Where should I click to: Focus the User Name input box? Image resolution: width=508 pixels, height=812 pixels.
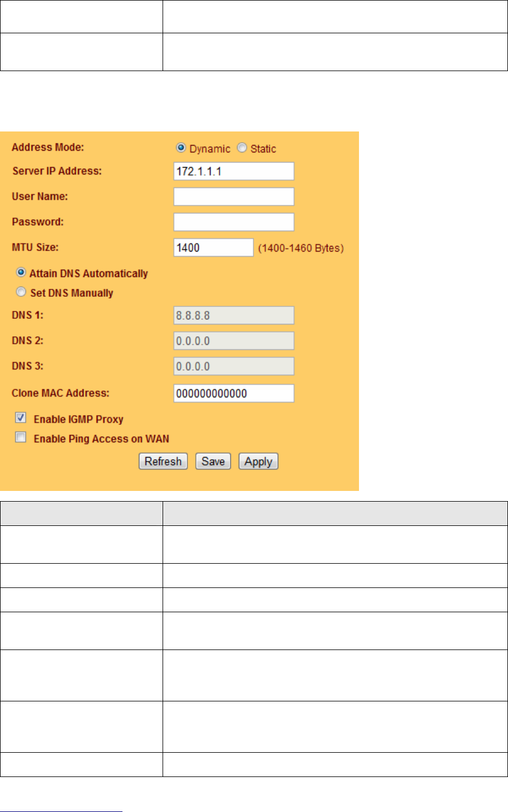click(x=234, y=197)
